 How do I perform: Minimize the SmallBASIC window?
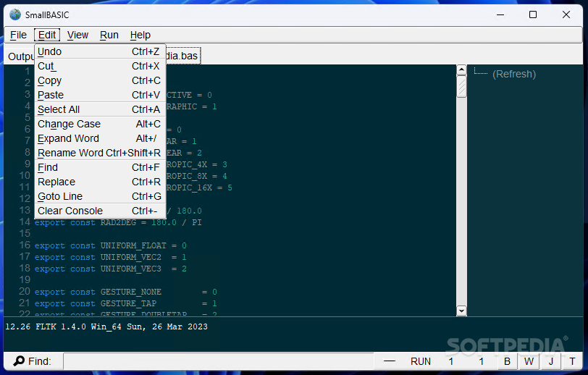tap(500, 14)
